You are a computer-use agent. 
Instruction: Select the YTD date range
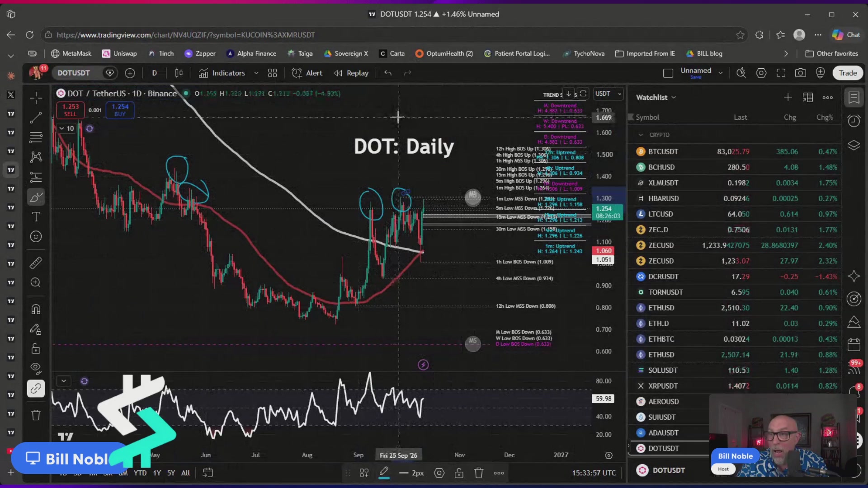coord(140,473)
